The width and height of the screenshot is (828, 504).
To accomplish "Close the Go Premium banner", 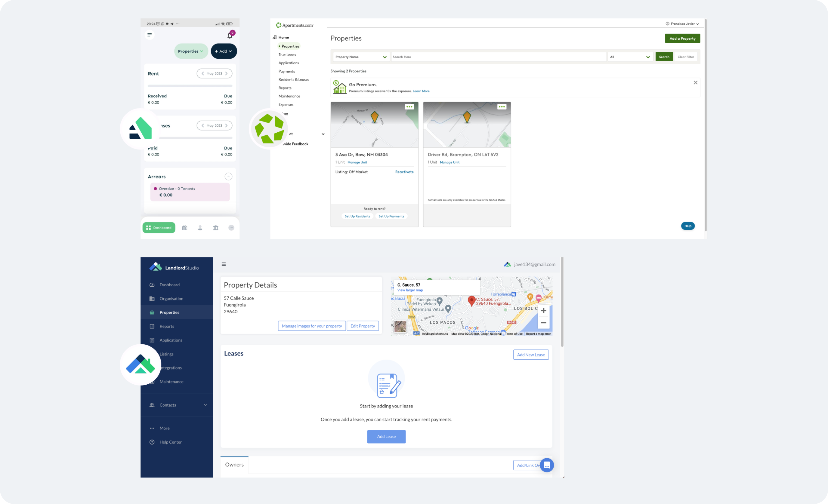I will [696, 83].
